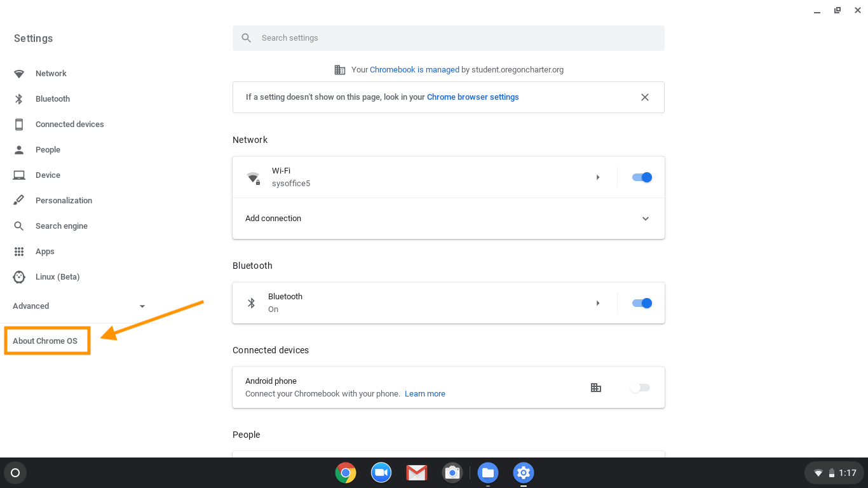Open the 'Chromebook is managed' link

tap(414, 70)
